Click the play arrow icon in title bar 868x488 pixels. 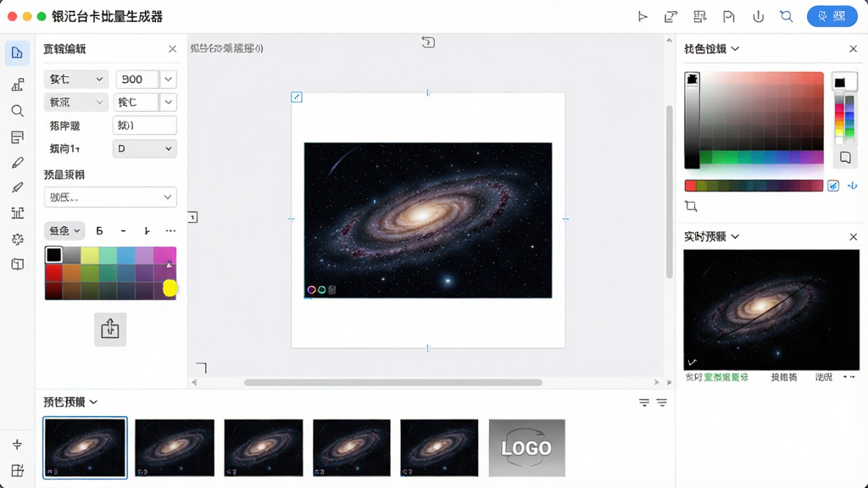coord(643,17)
